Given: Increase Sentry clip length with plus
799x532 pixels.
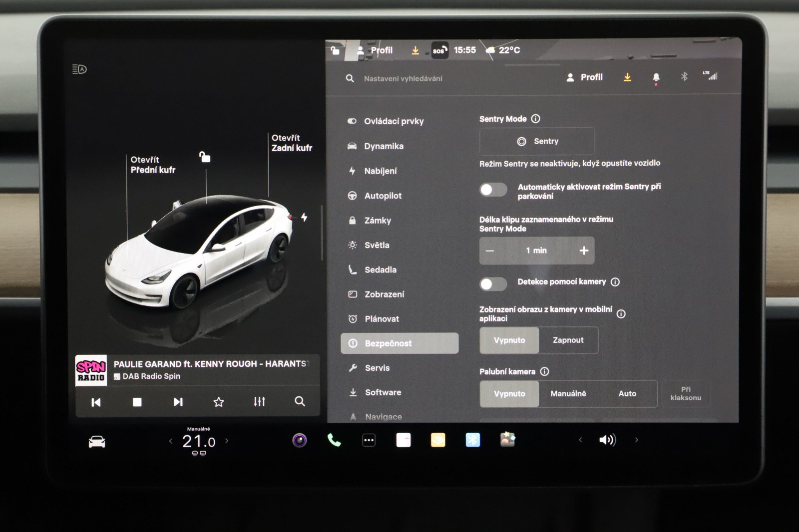Looking at the screenshot, I should [584, 251].
